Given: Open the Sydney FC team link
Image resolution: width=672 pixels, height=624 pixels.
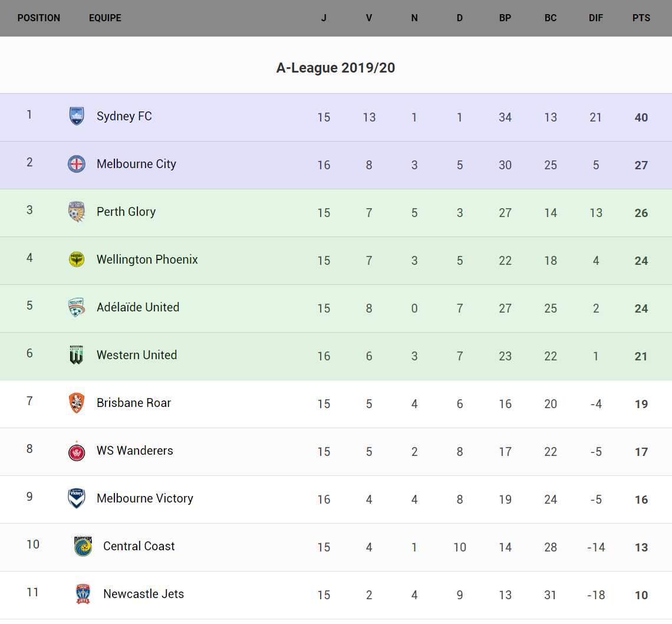Looking at the screenshot, I should (124, 116).
